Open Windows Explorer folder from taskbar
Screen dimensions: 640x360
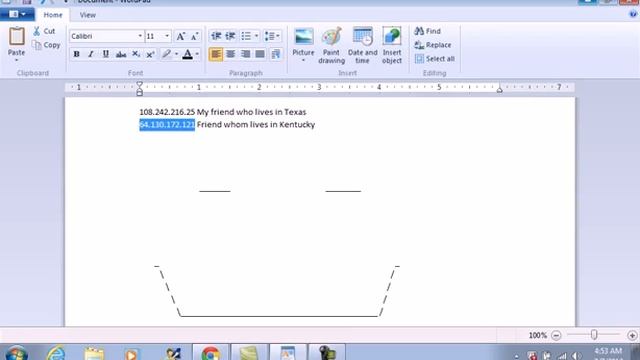point(94,353)
